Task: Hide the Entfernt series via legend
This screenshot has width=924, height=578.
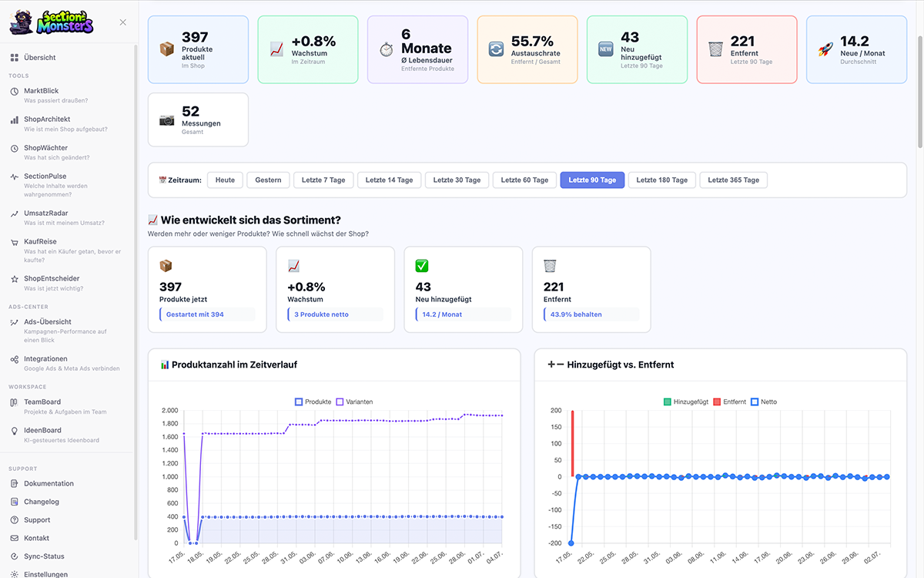Action: 729,402
